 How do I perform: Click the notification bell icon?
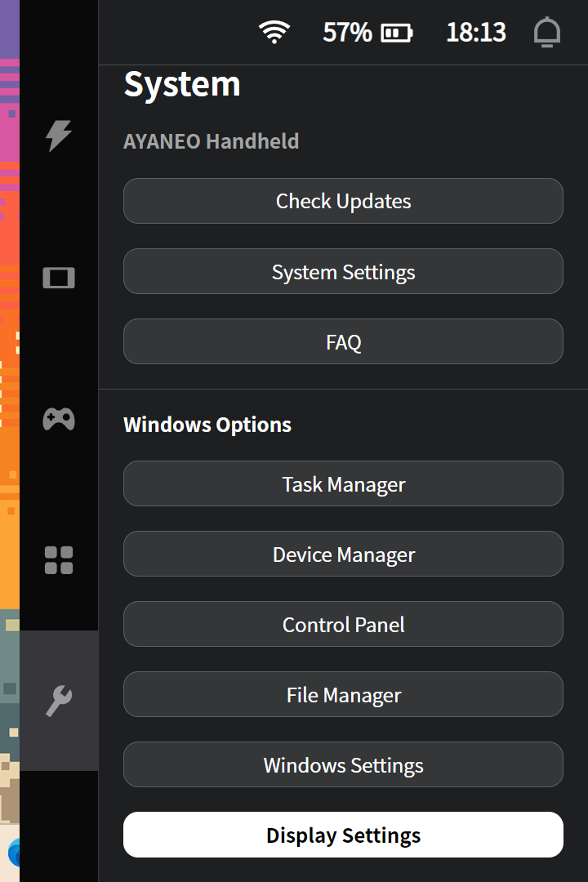pos(547,33)
